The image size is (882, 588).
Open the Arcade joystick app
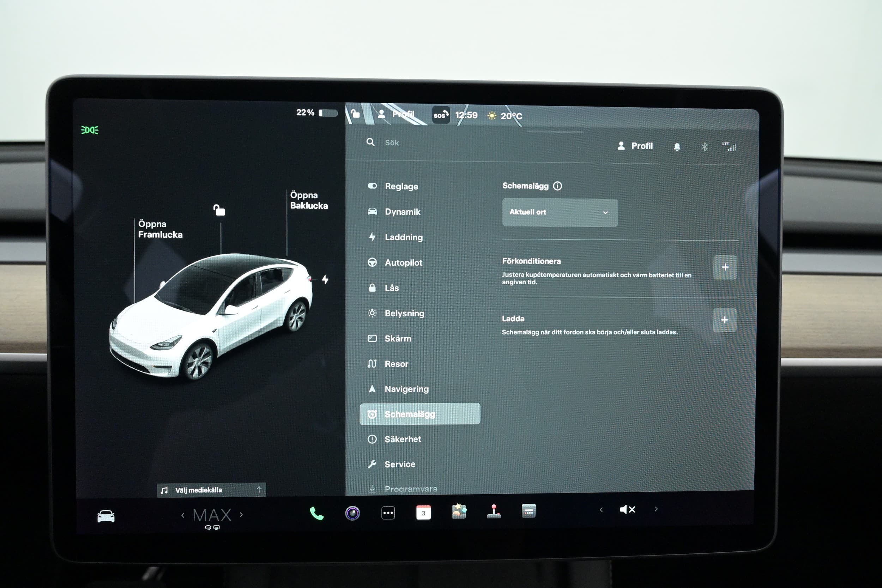(x=494, y=511)
